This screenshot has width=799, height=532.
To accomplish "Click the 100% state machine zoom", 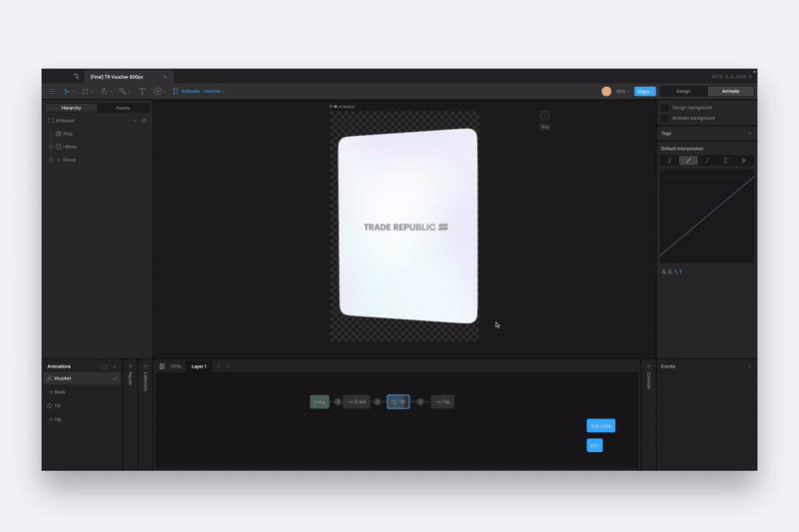I will tap(176, 366).
